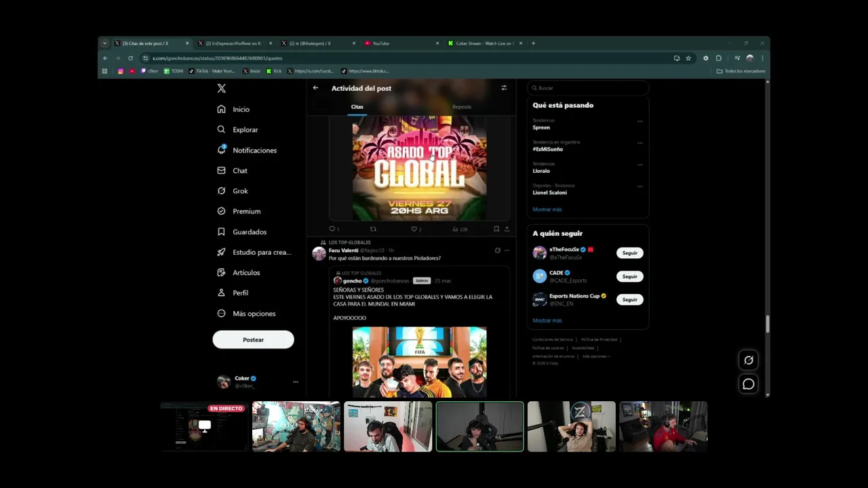Viewport: 868px width, 488px height.
Task: Switch to the YouTube browser tab
Action: (401, 43)
